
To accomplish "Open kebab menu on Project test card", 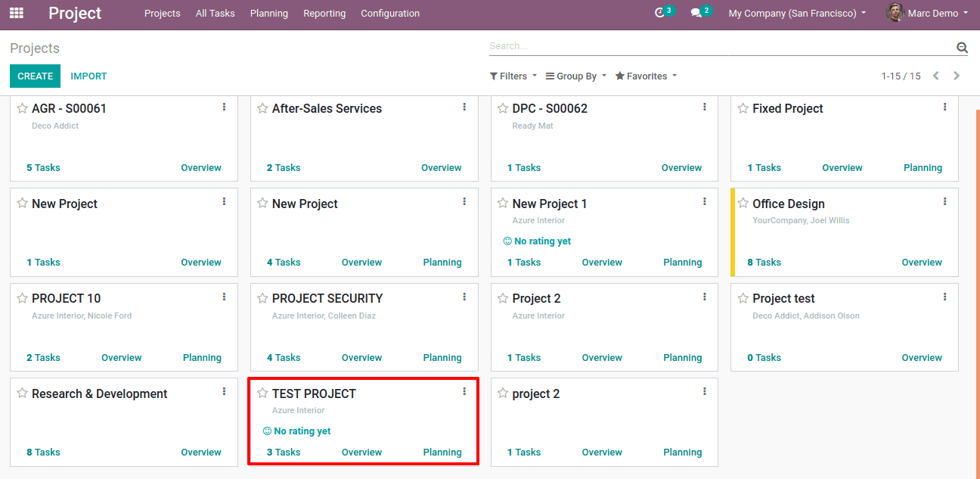I will click(944, 297).
